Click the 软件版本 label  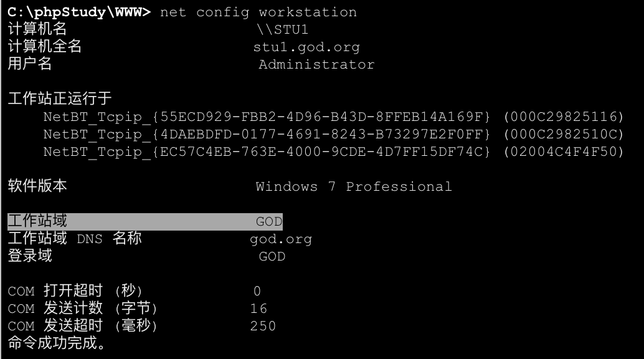(37, 186)
